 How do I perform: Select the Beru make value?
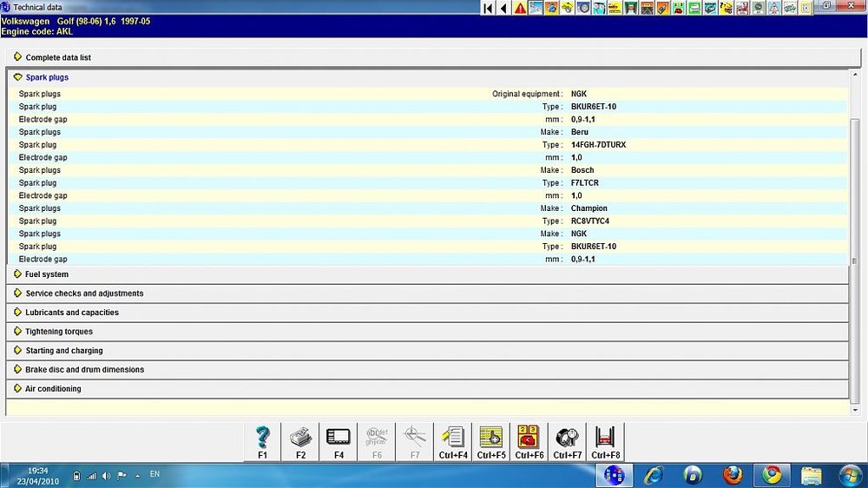coord(580,132)
